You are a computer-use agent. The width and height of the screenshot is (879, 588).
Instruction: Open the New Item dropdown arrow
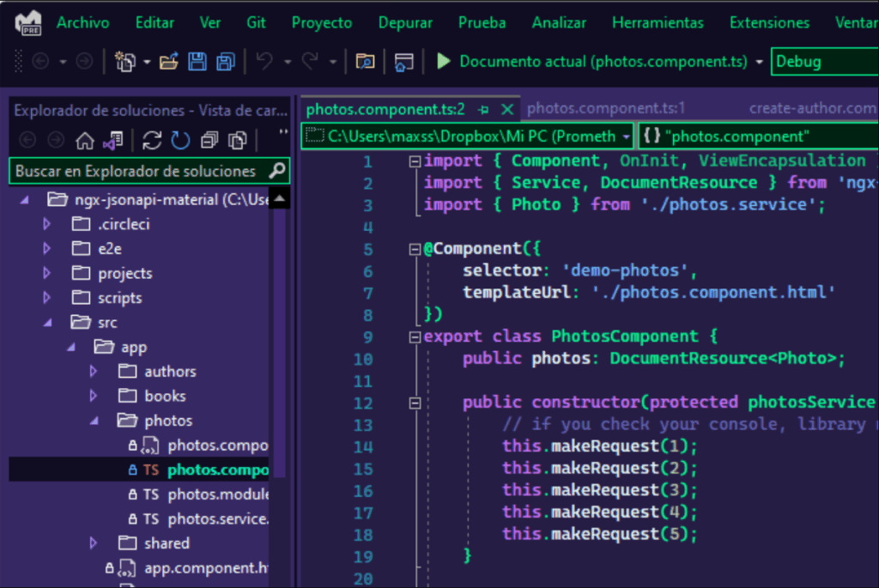[x=147, y=62]
